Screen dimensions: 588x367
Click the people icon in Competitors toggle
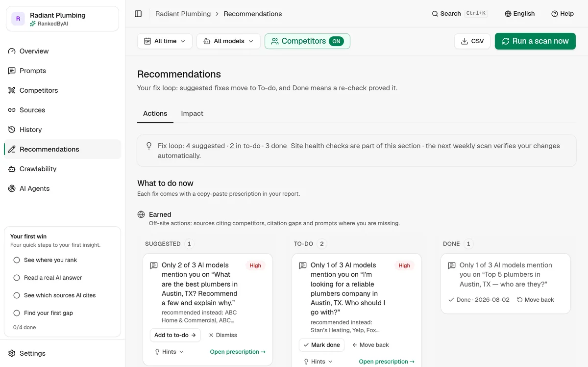click(275, 41)
